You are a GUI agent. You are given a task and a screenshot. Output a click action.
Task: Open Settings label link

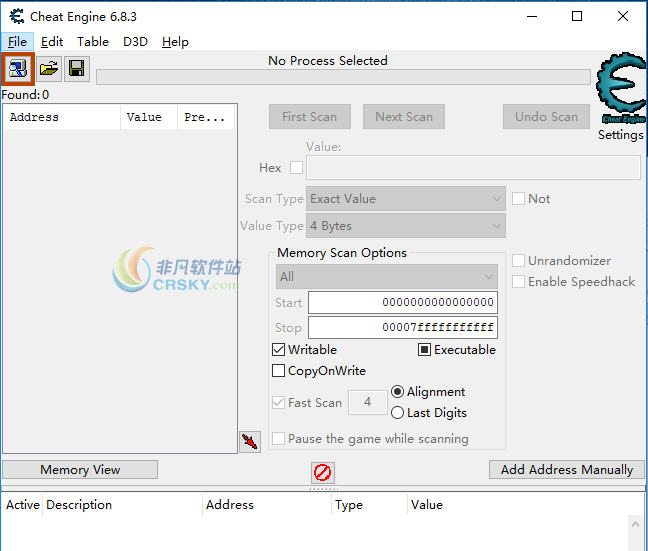coord(621,135)
